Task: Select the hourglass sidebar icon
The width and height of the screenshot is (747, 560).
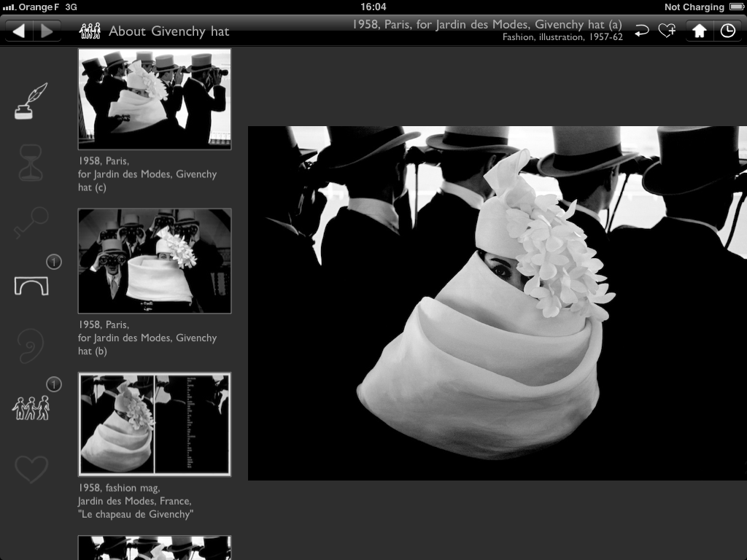Action: click(x=31, y=163)
